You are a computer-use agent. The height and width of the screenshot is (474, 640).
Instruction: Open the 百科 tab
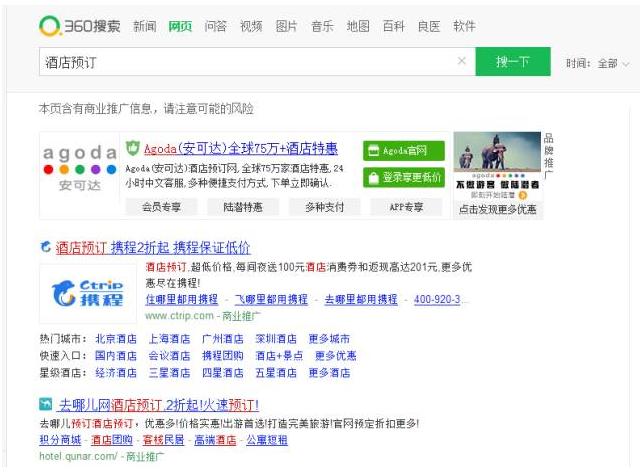(393, 27)
